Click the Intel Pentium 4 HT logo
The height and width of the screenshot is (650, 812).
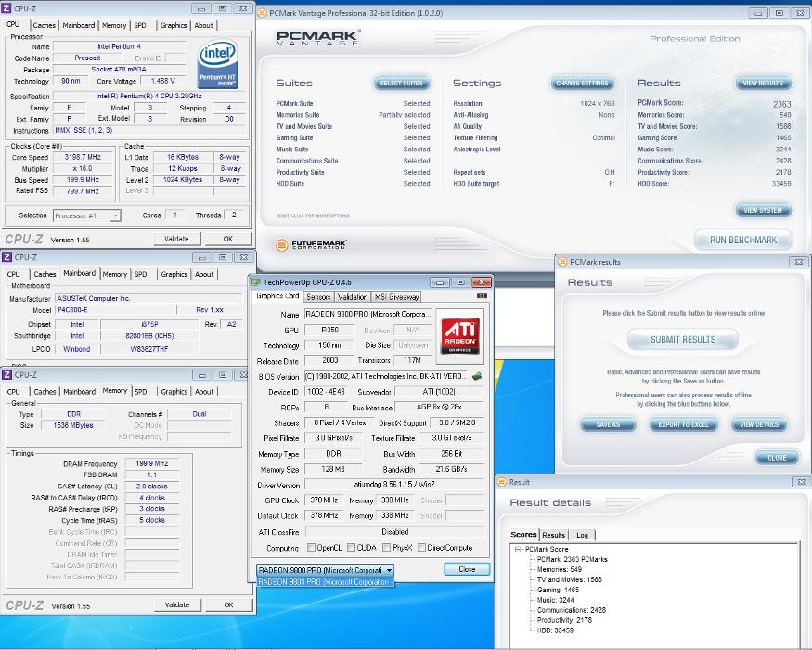click(x=217, y=64)
